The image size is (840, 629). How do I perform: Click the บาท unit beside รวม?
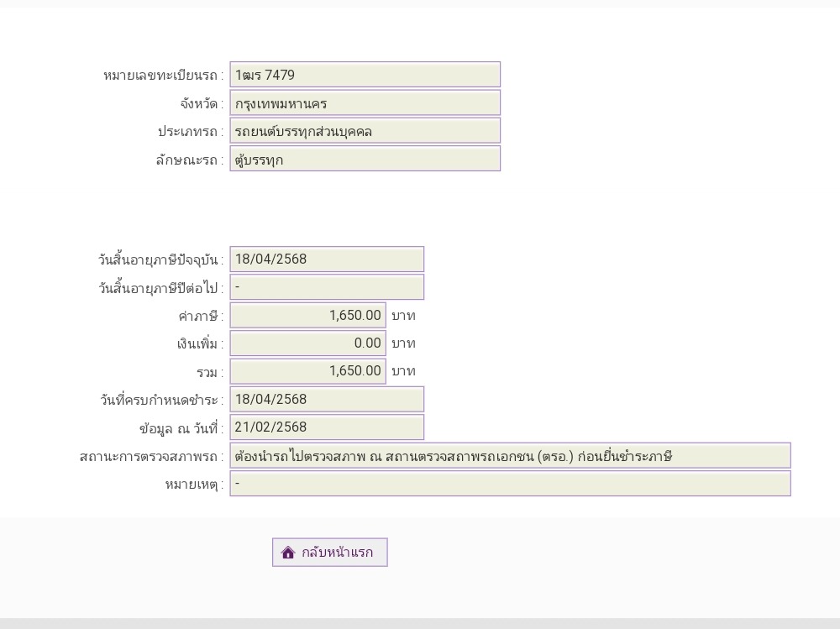click(403, 371)
